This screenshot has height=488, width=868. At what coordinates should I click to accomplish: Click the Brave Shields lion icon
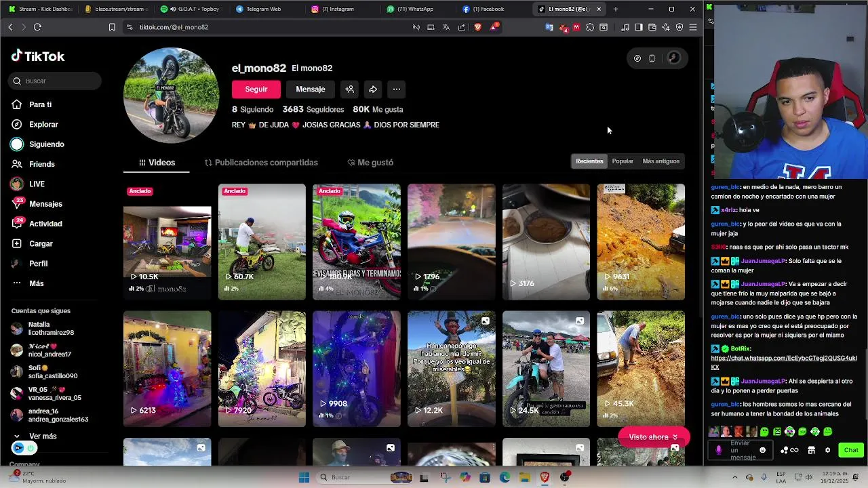(478, 27)
